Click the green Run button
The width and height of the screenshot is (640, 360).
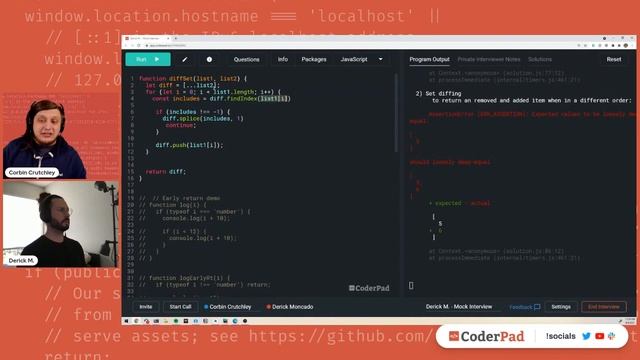click(148, 59)
